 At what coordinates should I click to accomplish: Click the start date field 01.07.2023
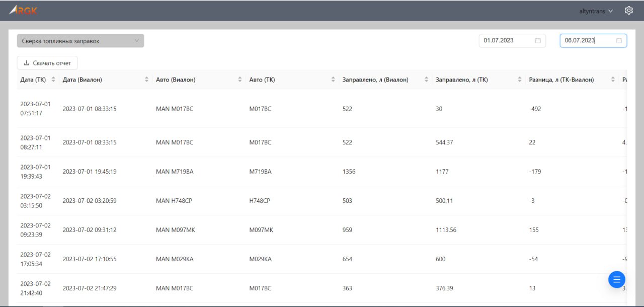pyautogui.click(x=512, y=40)
